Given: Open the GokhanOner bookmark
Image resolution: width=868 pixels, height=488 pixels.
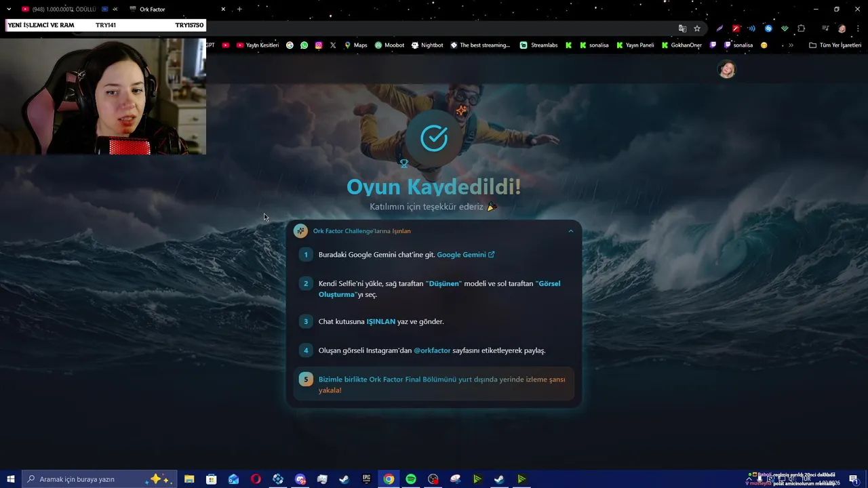Looking at the screenshot, I should (681, 45).
